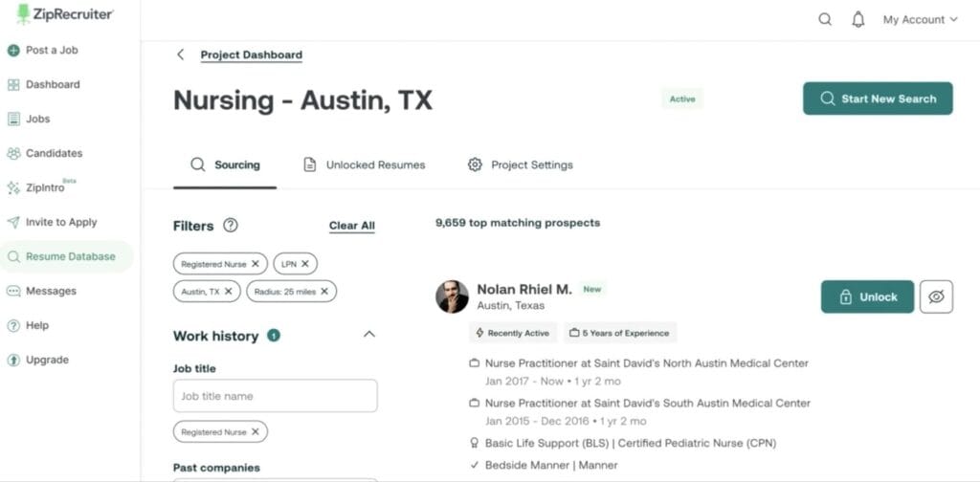980x482 pixels.
Task: Open Help in the sidebar
Action: [x=28, y=325]
